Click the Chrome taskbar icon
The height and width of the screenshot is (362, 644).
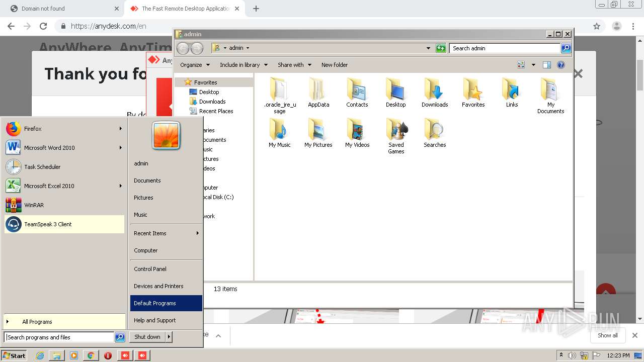(x=91, y=355)
